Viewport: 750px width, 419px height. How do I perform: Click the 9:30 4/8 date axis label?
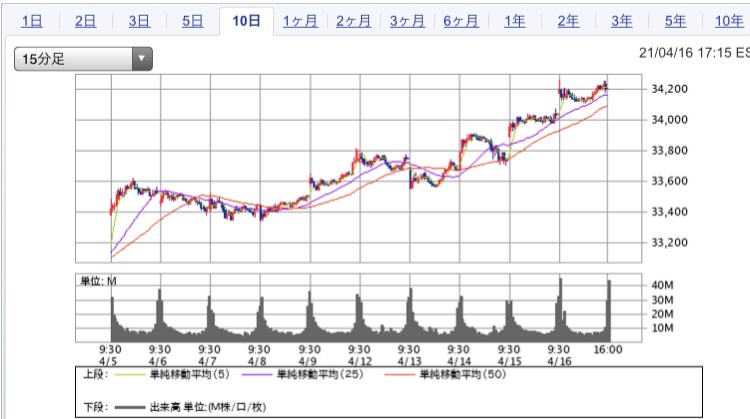point(259,355)
